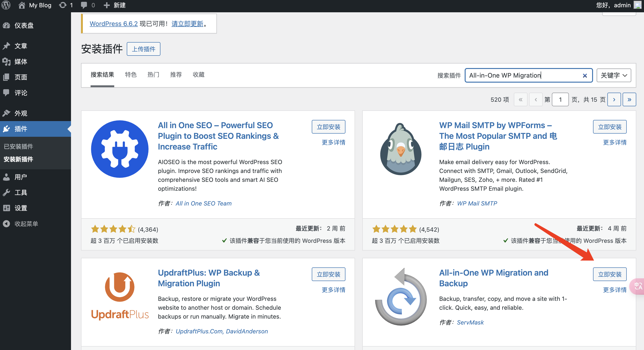This screenshot has width=644, height=350.
Task: Switch to 热门 tab
Action: (153, 74)
